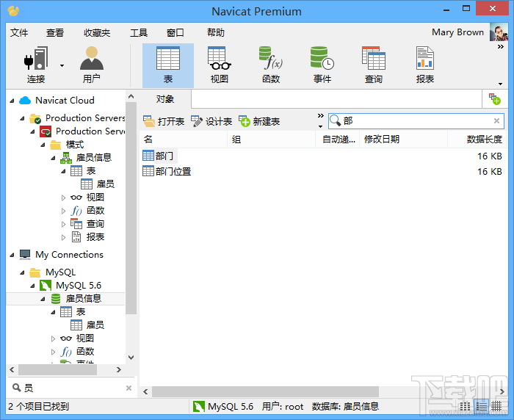
Task: Expand 视图 under Production server schema
Action: [63, 198]
